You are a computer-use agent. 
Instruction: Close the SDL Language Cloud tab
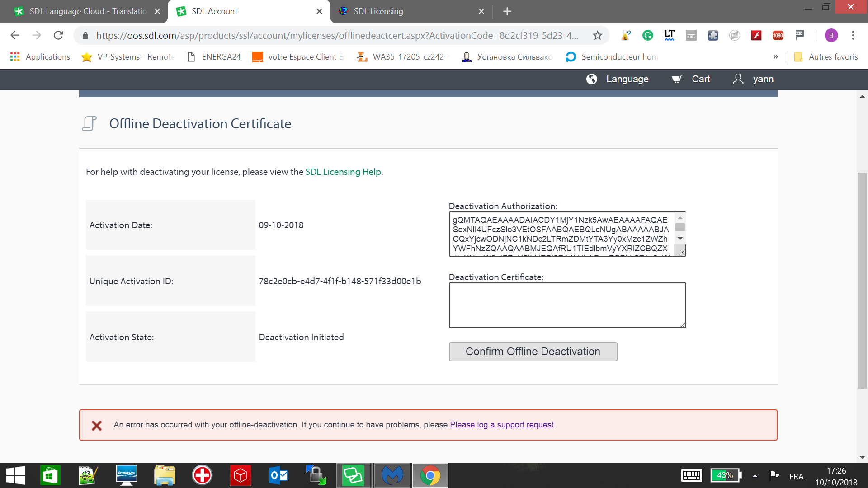point(157,11)
